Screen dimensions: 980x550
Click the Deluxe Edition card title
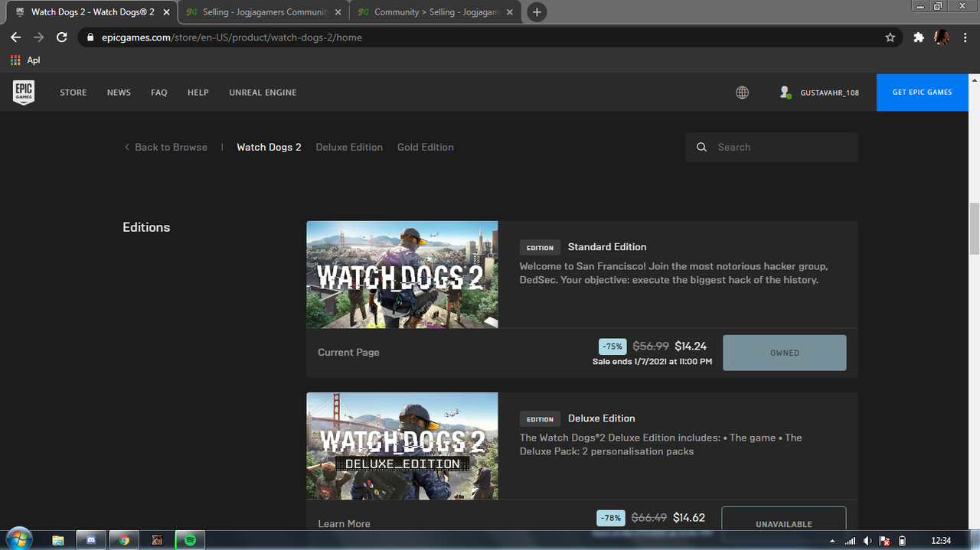[602, 418]
